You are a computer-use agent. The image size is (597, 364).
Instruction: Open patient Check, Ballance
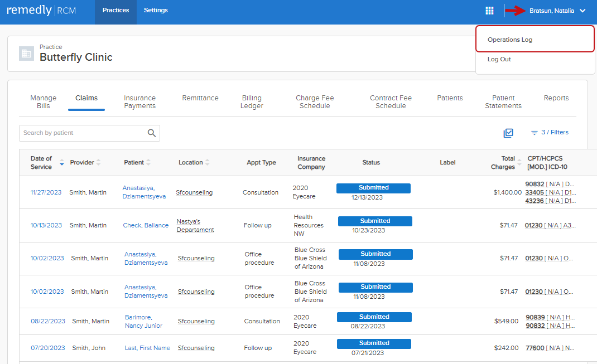146,226
